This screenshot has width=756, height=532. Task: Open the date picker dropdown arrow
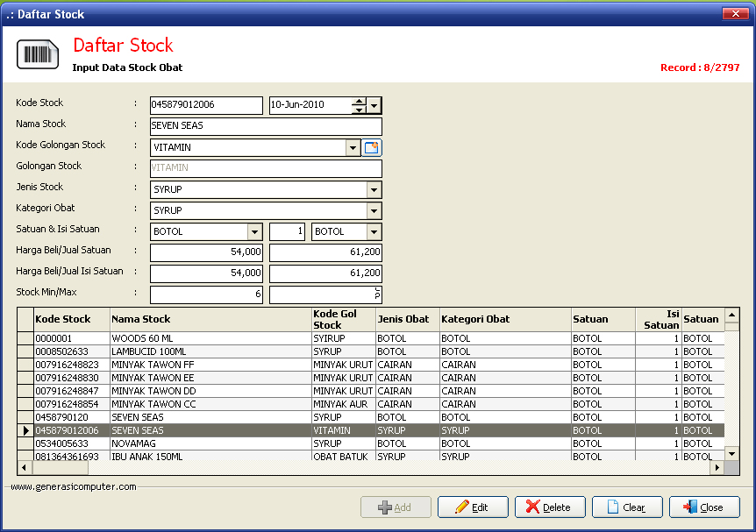[x=374, y=105]
